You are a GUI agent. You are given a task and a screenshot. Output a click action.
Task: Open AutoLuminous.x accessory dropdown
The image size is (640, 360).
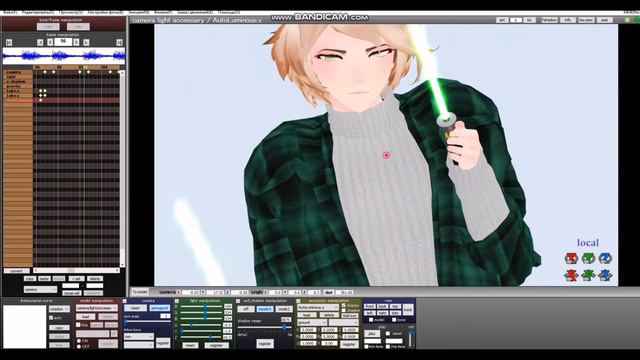coord(318,307)
